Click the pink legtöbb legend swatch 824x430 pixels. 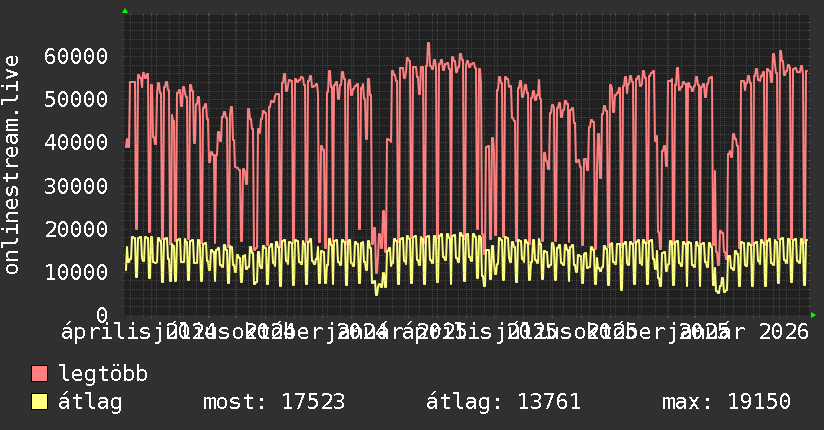(x=39, y=374)
